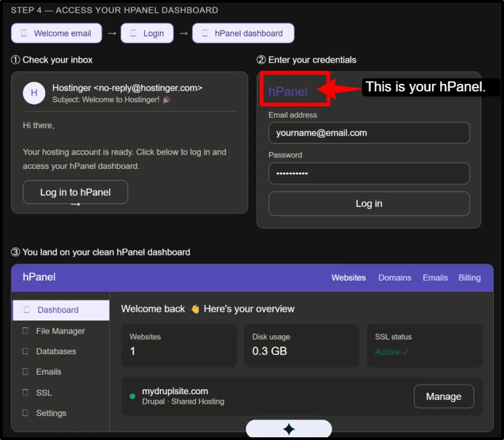Screen dimensions: 504x440
Task: Click the mydruplsite.com site name
Action: (175, 391)
